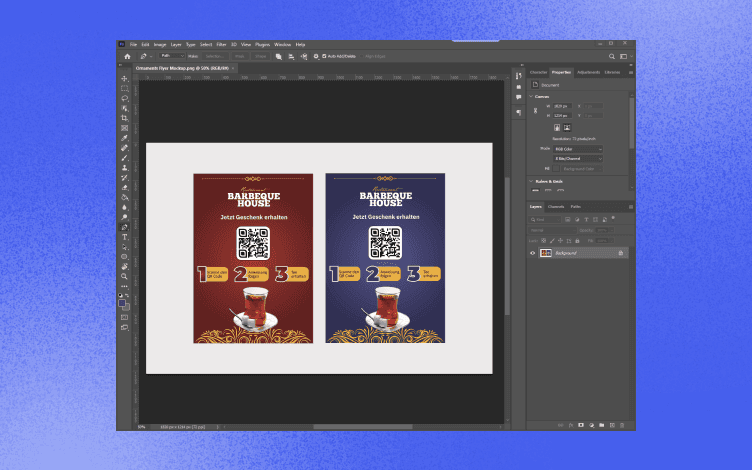Click the background color swatch
Viewport: 752px width, 470px height.
pyautogui.click(x=127, y=307)
